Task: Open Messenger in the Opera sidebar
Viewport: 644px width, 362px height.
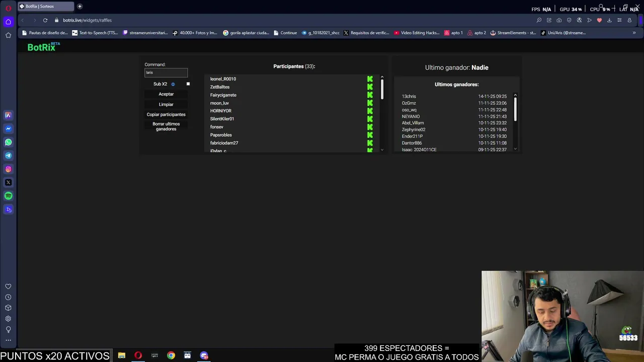Action: click(x=8, y=129)
